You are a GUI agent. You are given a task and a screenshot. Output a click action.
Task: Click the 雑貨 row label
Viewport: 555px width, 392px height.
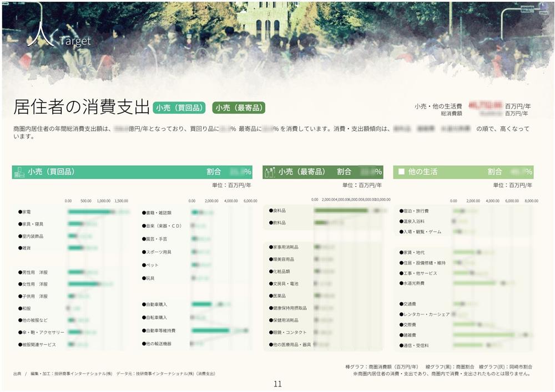(24, 248)
